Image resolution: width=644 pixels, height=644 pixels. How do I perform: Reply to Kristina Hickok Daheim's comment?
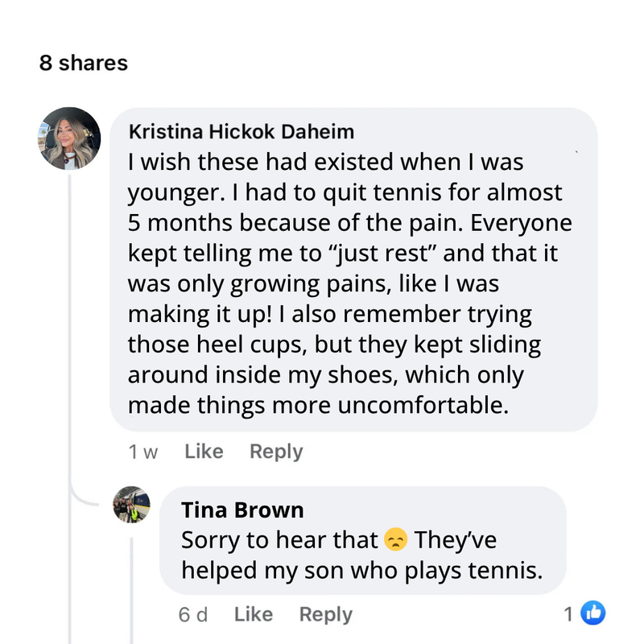276,452
